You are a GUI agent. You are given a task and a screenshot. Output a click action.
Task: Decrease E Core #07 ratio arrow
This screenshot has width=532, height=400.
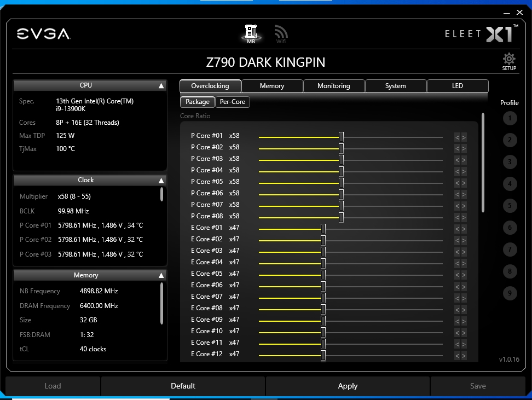tap(457, 298)
